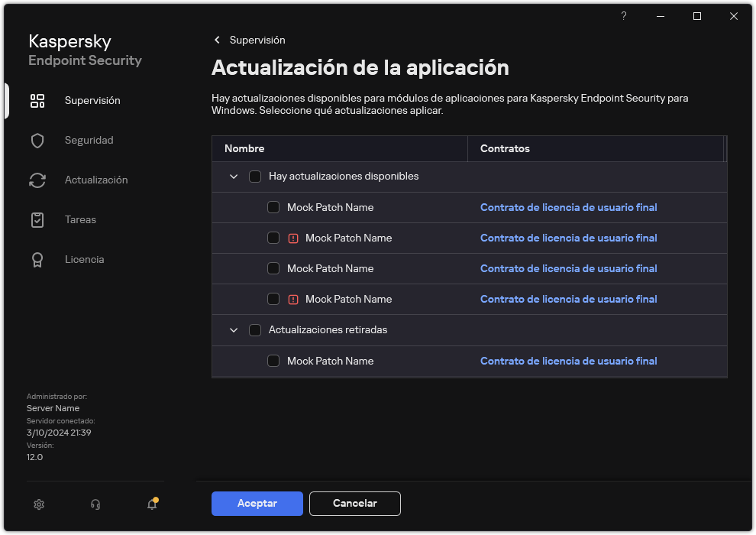
Task: Click the Actualización refresh icon
Action: pos(37,180)
